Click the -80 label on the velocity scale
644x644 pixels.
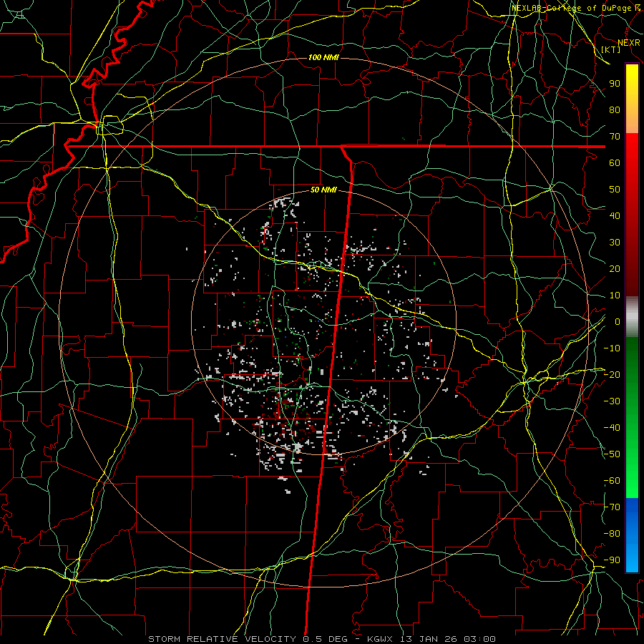point(612,534)
